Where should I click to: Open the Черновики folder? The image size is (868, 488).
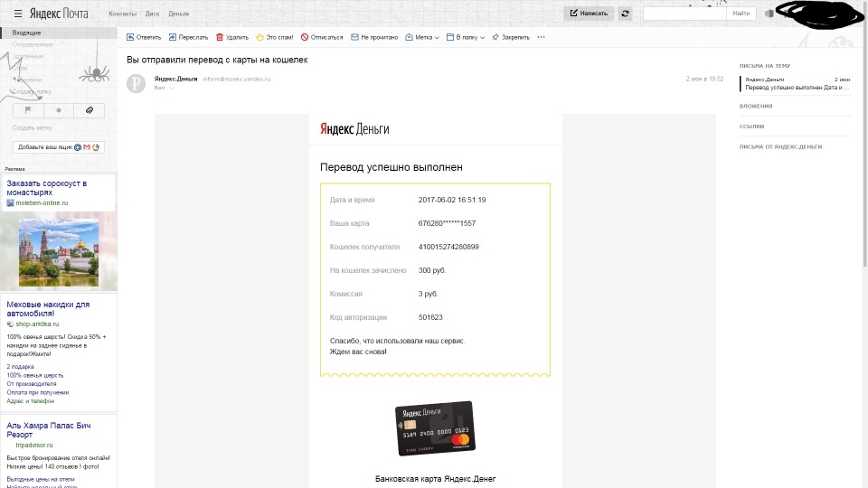click(x=28, y=80)
